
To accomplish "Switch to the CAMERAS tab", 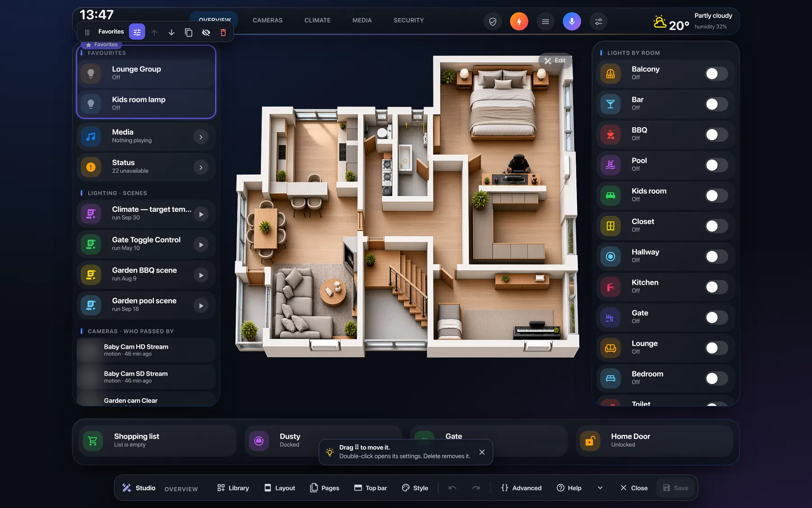I will (x=268, y=20).
